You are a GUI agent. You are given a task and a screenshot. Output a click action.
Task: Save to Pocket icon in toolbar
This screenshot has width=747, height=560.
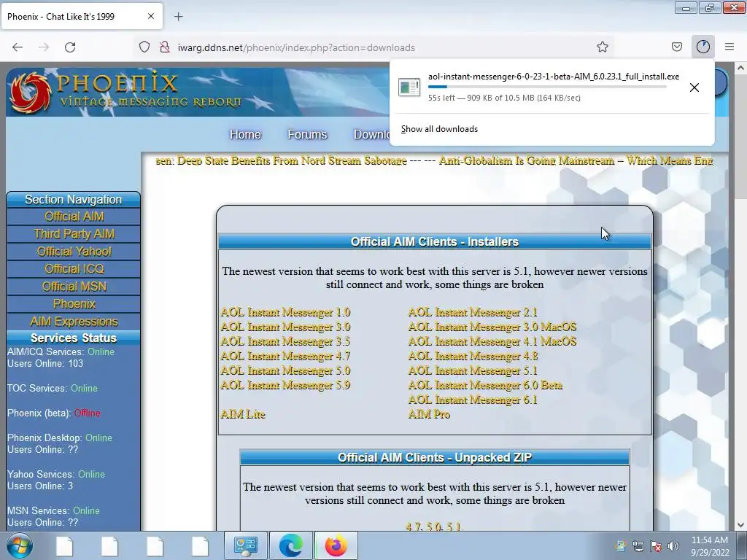tap(676, 47)
